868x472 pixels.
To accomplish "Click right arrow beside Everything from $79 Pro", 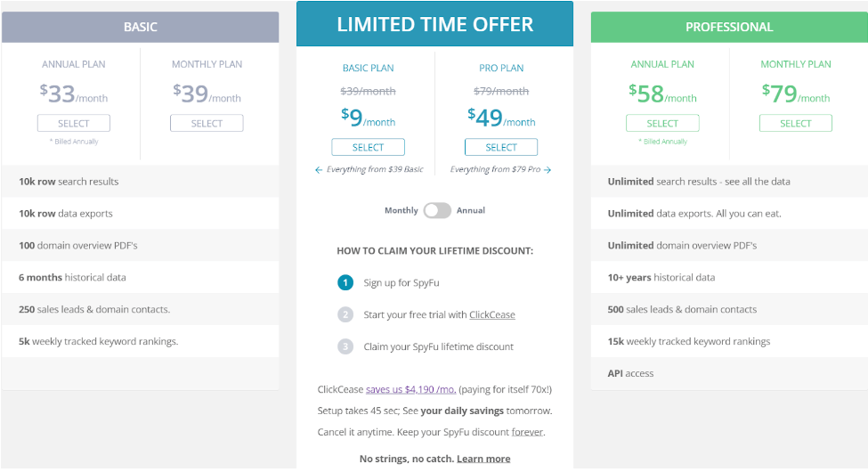I will (x=548, y=170).
